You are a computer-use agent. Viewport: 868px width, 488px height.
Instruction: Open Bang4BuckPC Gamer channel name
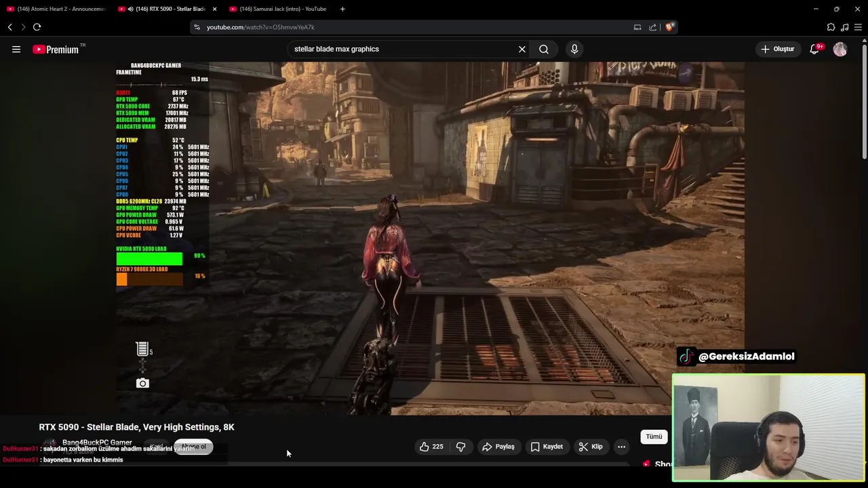point(97,442)
